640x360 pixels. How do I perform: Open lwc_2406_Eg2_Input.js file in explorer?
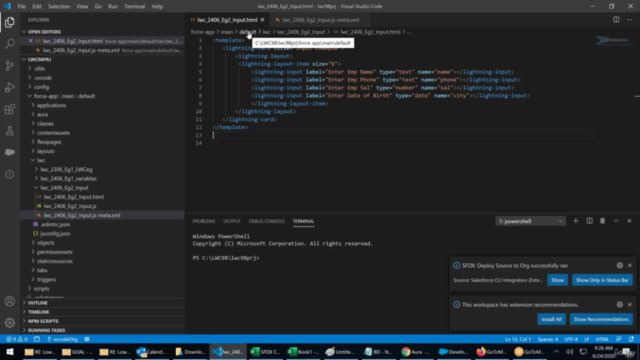pyautogui.click(x=70, y=206)
